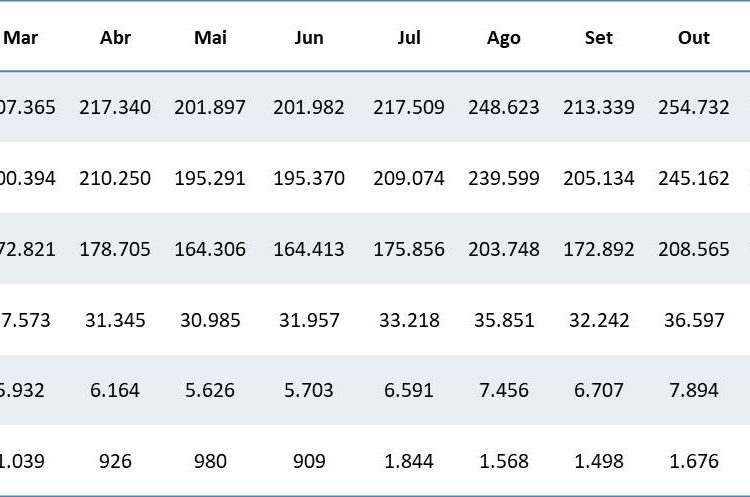750x497 pixels.
Task: Click the Out column header
Action: (x=694, y=38)
